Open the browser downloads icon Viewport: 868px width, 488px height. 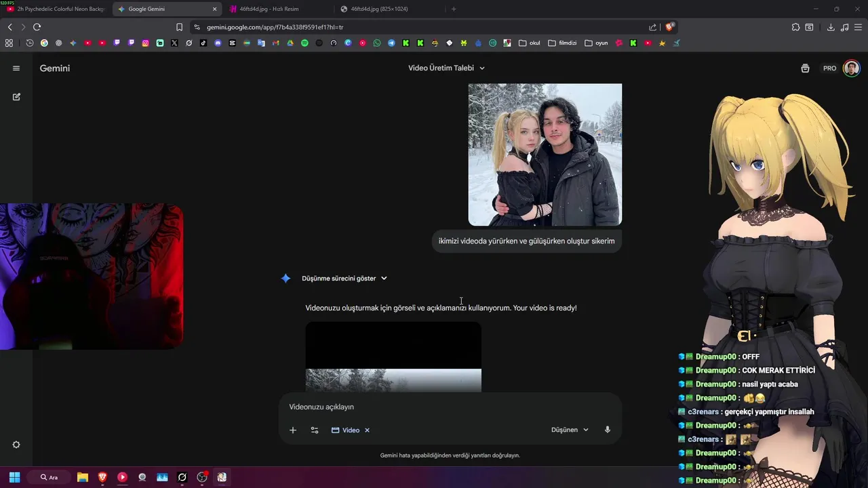click(831, 27)
